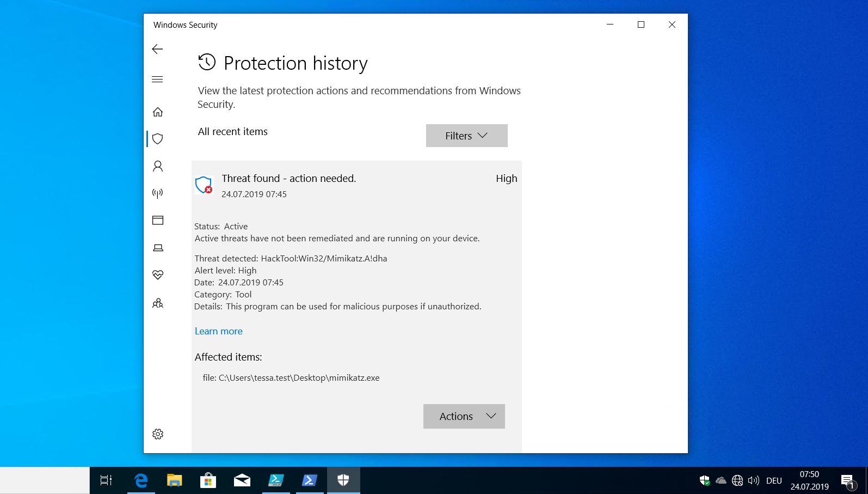Expand the Filters dropdown
Image resolution: width=868 pixels, height=494 pixels.
467,136
